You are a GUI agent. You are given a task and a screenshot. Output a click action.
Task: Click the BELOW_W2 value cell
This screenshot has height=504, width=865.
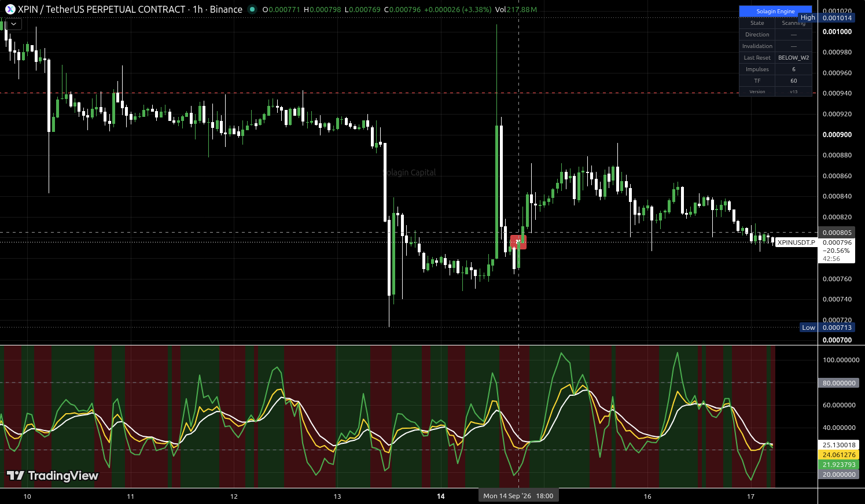click(794, 58)
